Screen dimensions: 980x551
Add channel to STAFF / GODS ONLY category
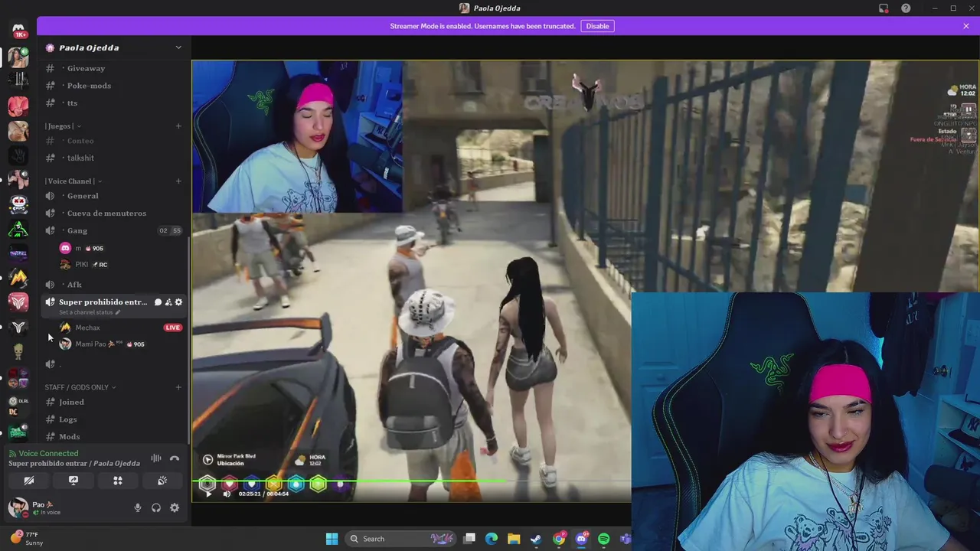tap(178, 387)
